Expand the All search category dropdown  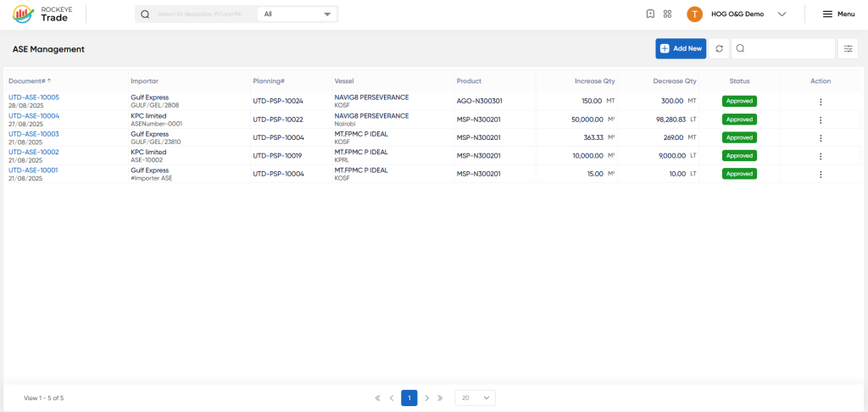[x=298, y=14]
